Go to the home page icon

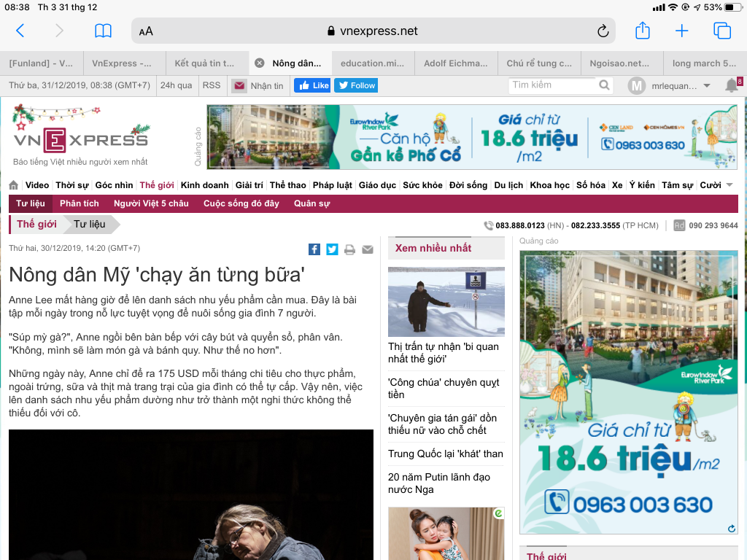coord(14,184)
